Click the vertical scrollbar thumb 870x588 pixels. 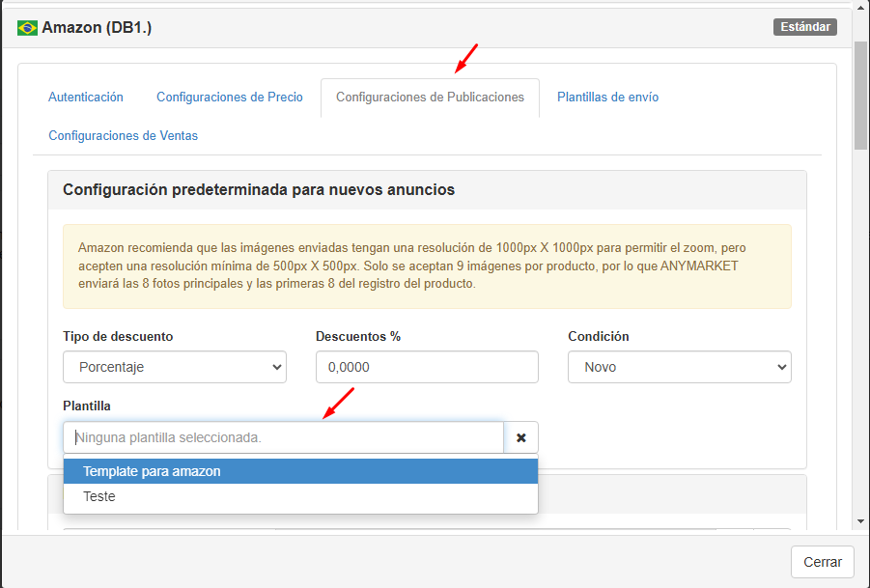coord(860,96)
